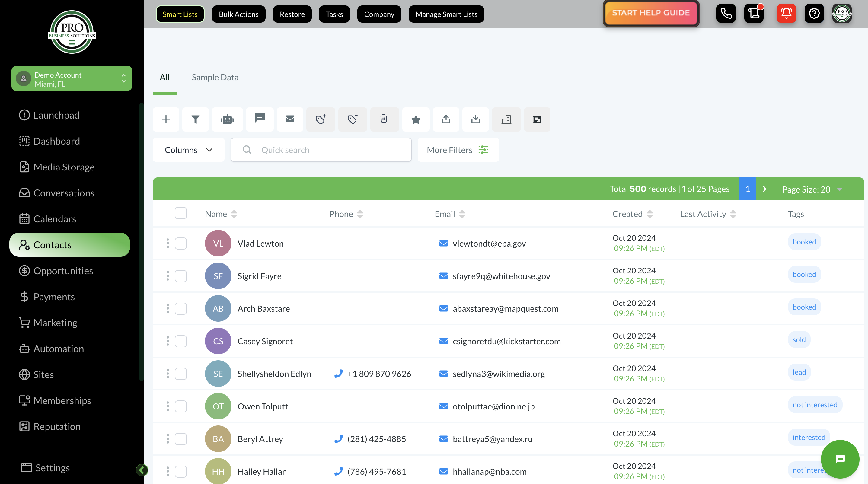Open the filter funnel icon

tap(196, 119)
